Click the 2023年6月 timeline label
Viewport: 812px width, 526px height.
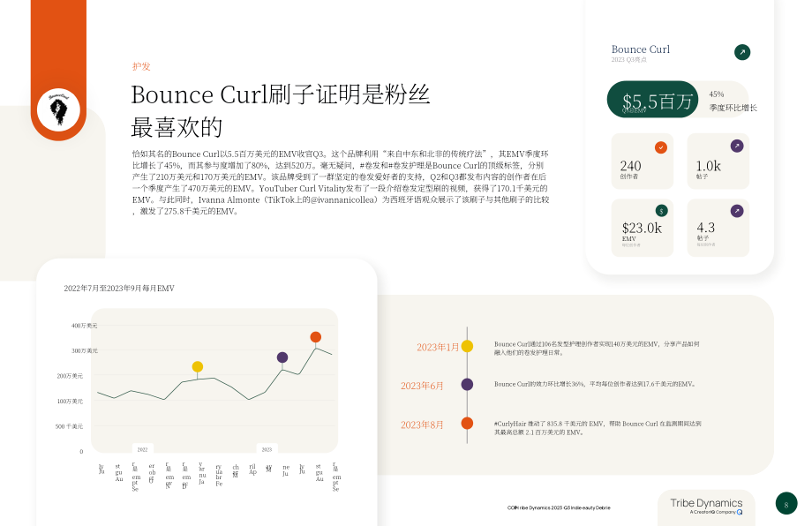pyautogui.click(x=422, y=386)
